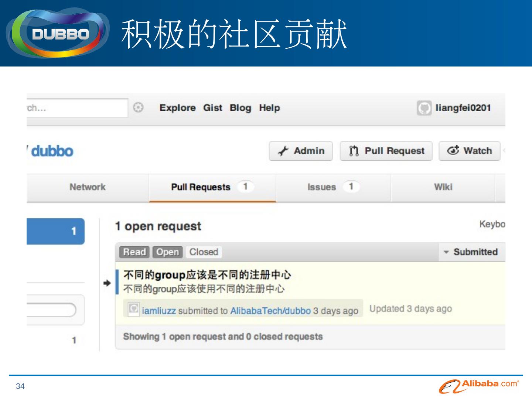This screenshot has height=399, width=532.
Task: Switch to the Network tab
Action: coord(88,187)
